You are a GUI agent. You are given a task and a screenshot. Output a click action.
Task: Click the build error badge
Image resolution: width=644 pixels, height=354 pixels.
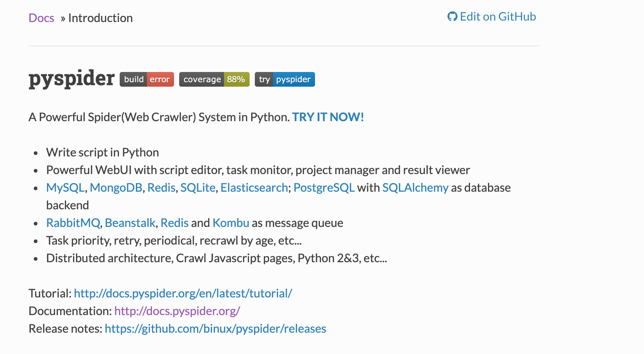[147, 79]
